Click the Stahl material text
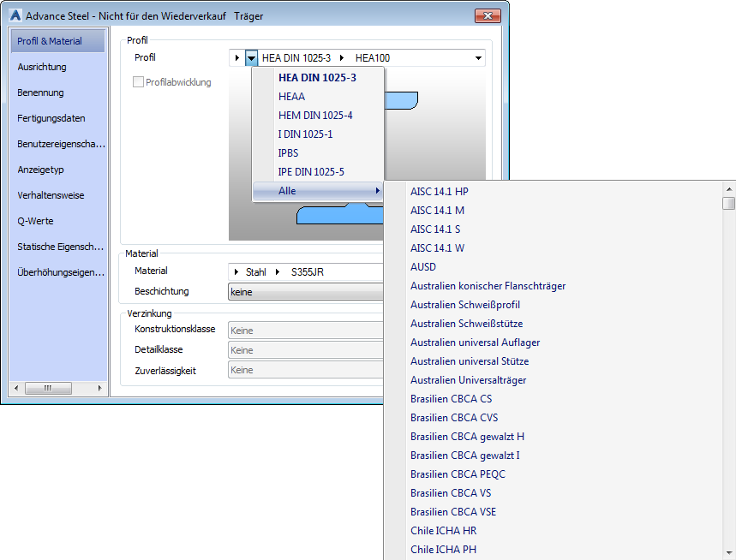736x560 pixels. pyautogui.click(x=256, y=272)
